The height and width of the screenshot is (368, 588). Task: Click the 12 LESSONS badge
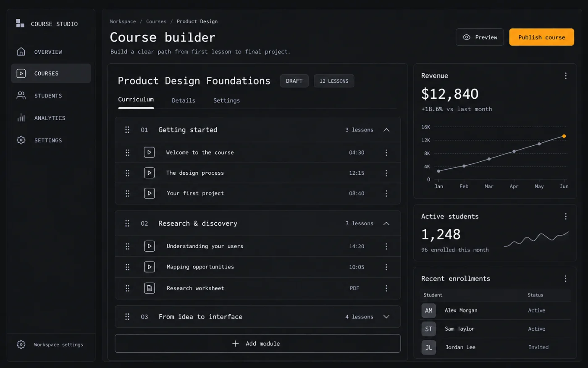[334, 81]
